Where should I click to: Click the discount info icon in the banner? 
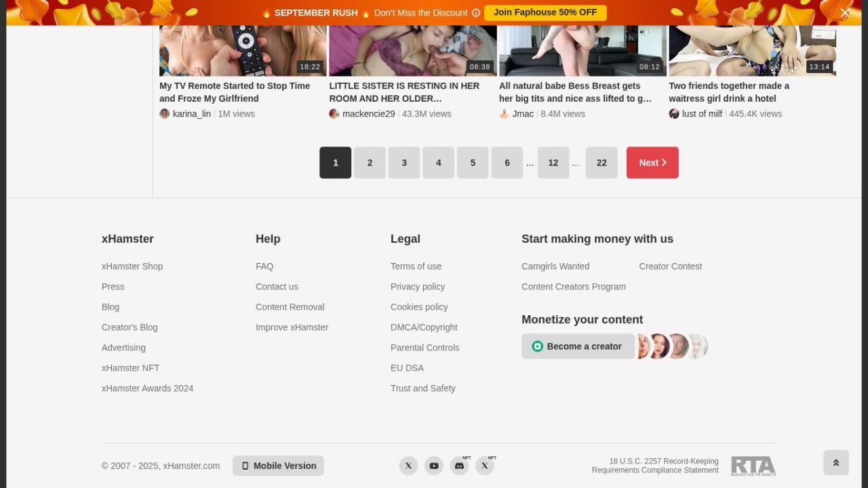coord(475,12)
